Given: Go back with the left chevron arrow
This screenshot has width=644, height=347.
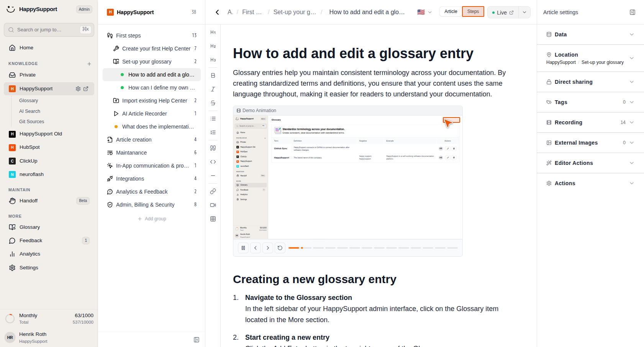Looking at the screenshot, I should (x=217, y=12).
